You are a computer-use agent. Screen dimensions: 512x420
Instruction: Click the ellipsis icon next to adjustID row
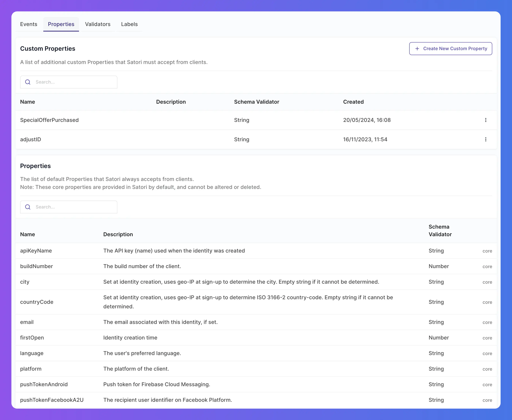[486, 139]
